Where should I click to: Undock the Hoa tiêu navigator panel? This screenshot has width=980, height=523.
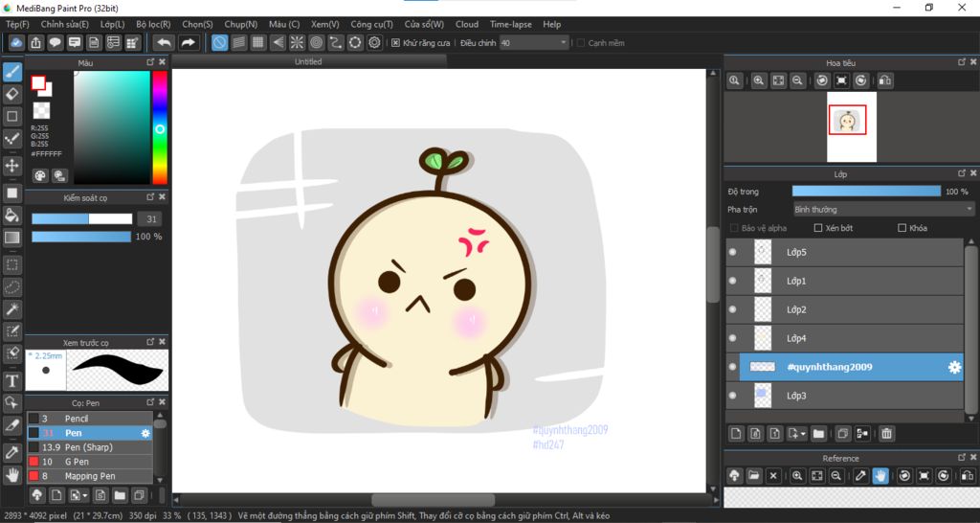point(962,62)
